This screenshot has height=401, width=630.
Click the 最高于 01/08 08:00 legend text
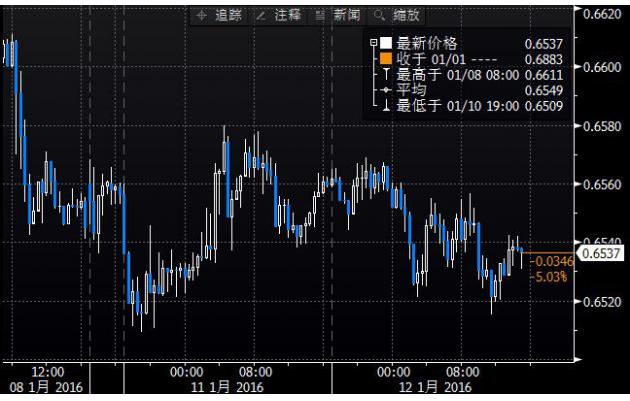pos(458,75)
